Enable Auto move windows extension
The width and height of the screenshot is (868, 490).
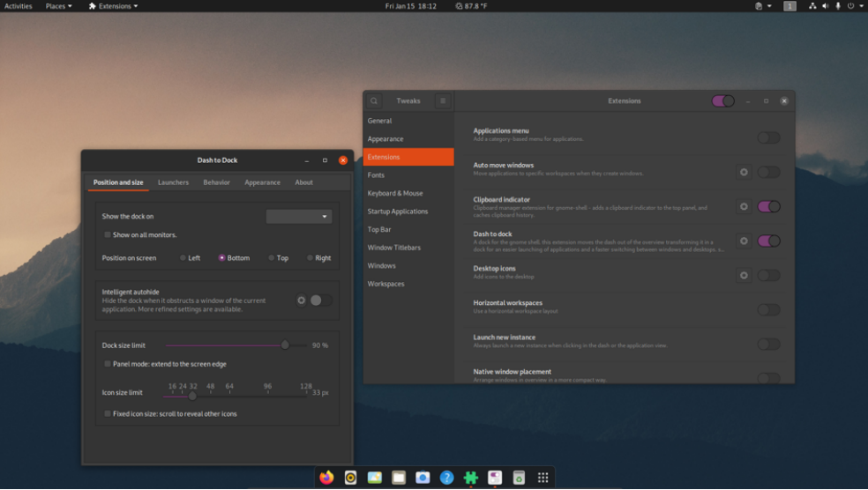tap(769, 172)
